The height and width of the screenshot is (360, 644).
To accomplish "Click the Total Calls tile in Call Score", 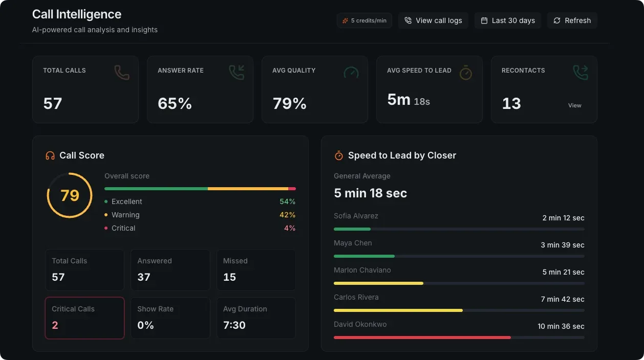I will tap(85, 270).
